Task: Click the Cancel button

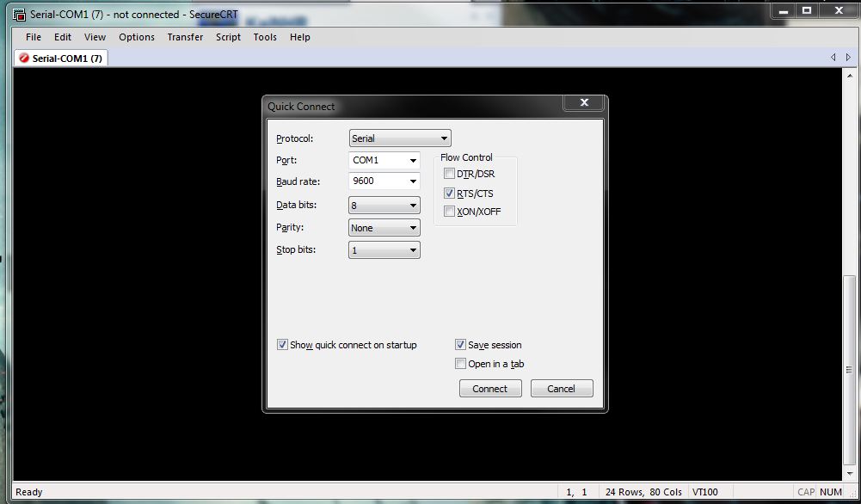Action: 562,388
